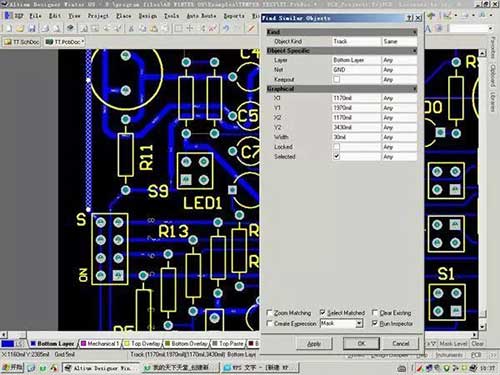The image size is (500, 375).
Task: Enable the Zoom Matching checkbox
Action: point(270,313)
